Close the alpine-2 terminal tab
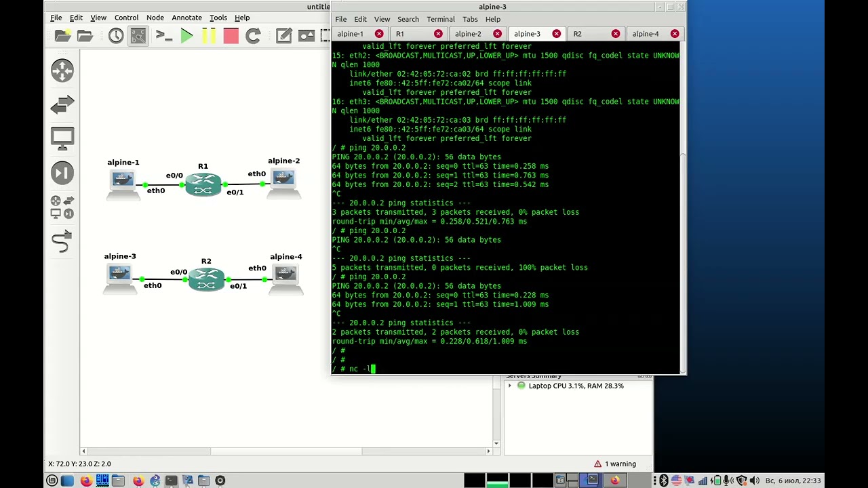 [497, 34]
